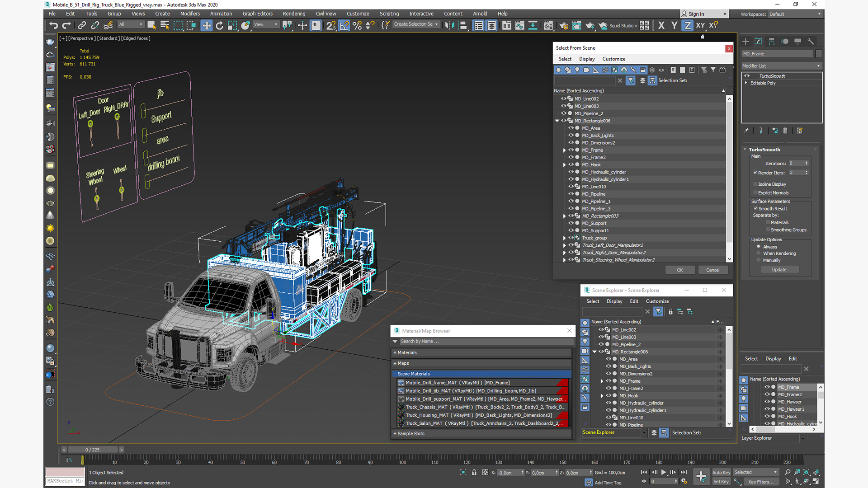Go to the end frame of animation
This screenshot has height=488, width=868.
pyautogui.click(x=684, y=472)
